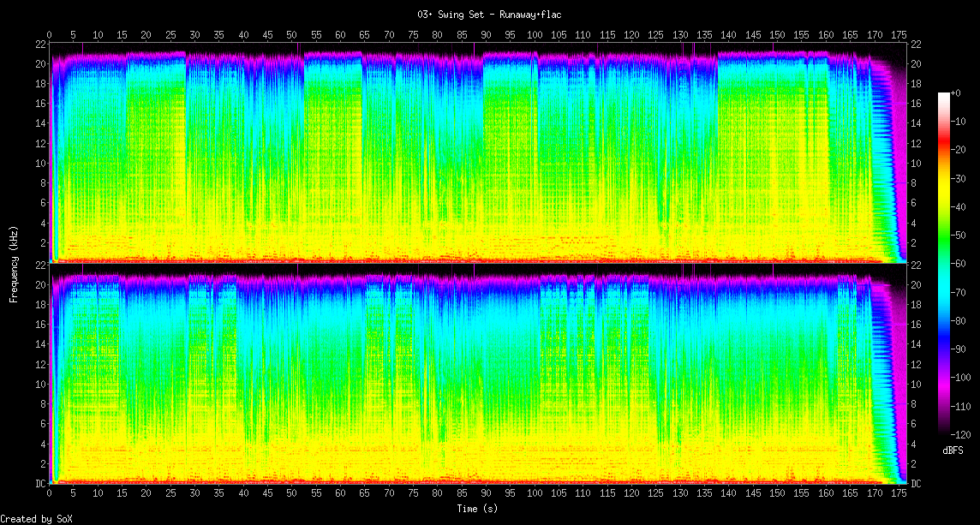Click the title '03. Swing Set - Runaway.flac'

click(x=489, y=15)
